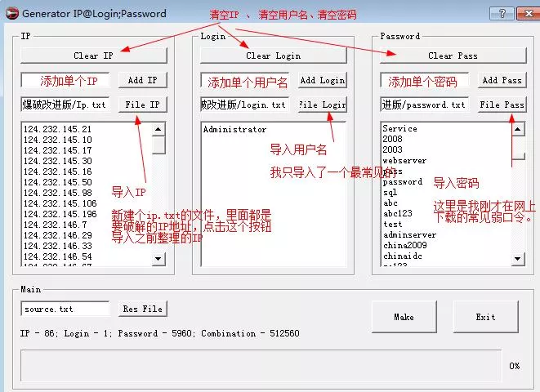540x392 pixels.
Task: Select 124.232.146.7 in IP list
Action: (55, 225)
